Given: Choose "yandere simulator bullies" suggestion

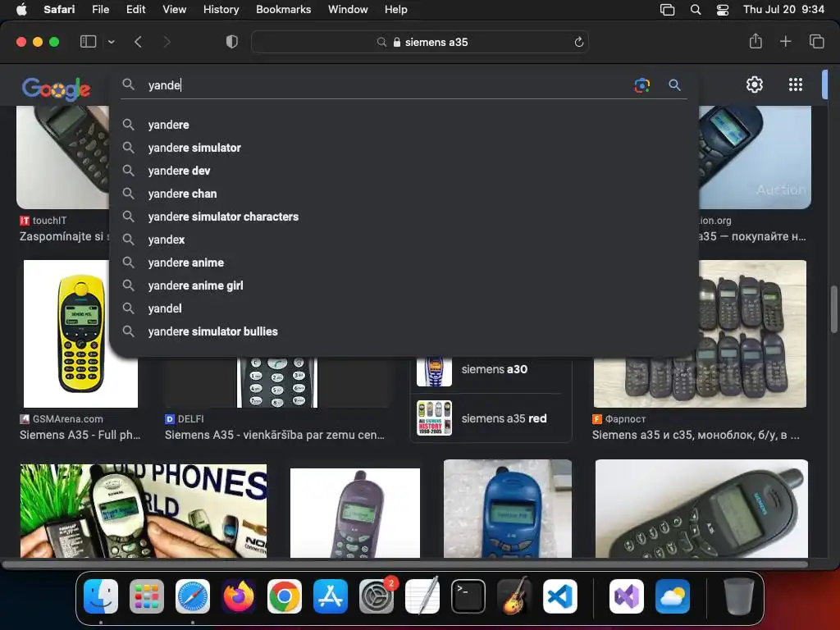Looking at the screenshot, I should 404,331.
